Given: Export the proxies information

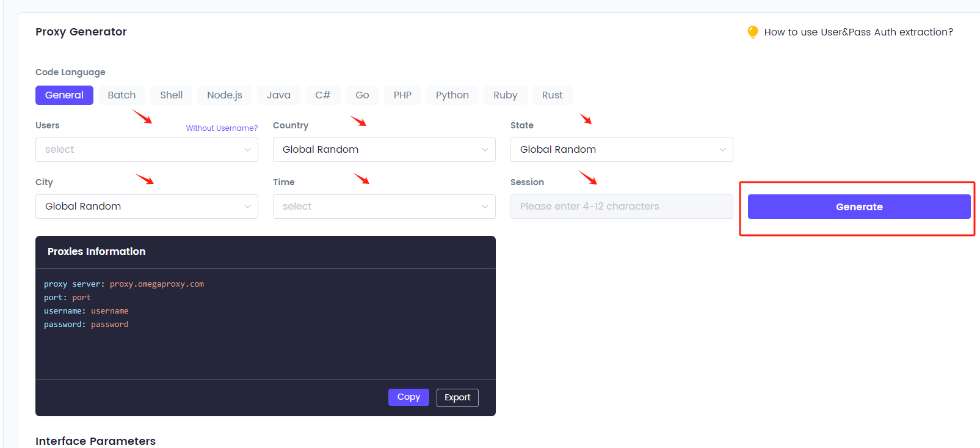Looking at the screenshot, I should [x=457, y=398].
